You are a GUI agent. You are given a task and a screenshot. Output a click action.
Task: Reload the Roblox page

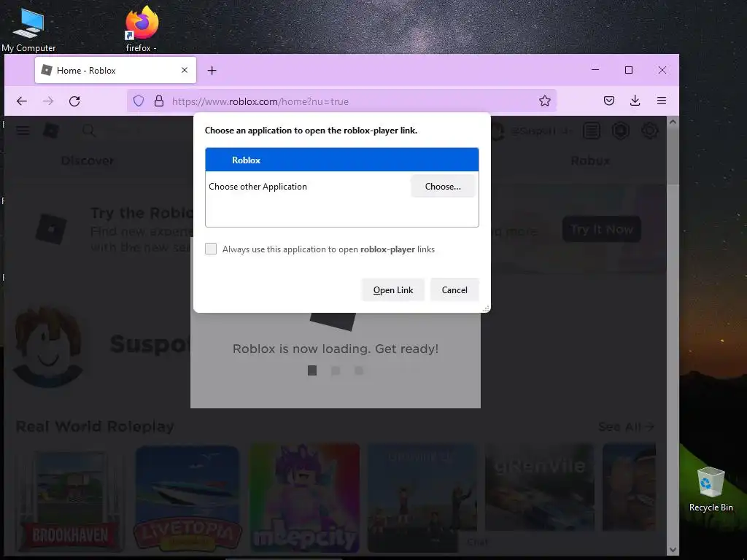pos(74,101)
